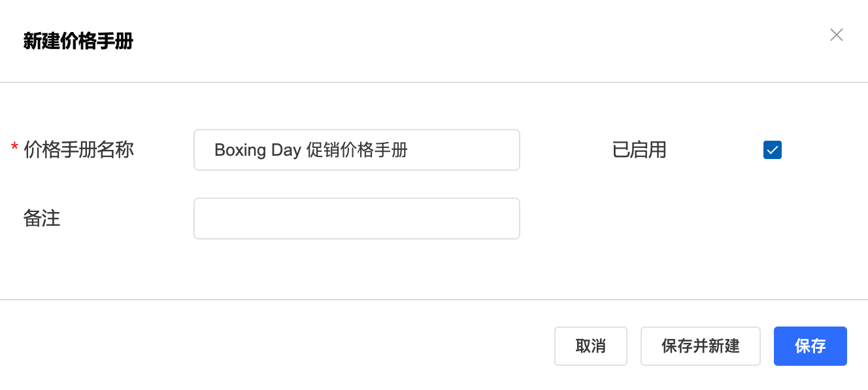Click the red required asterisk
Screen dimensions: 868x390
coord(14,149)
